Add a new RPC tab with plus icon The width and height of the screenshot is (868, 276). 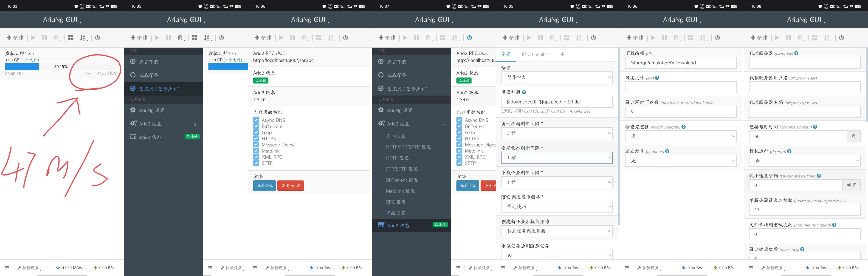point(562,54)
